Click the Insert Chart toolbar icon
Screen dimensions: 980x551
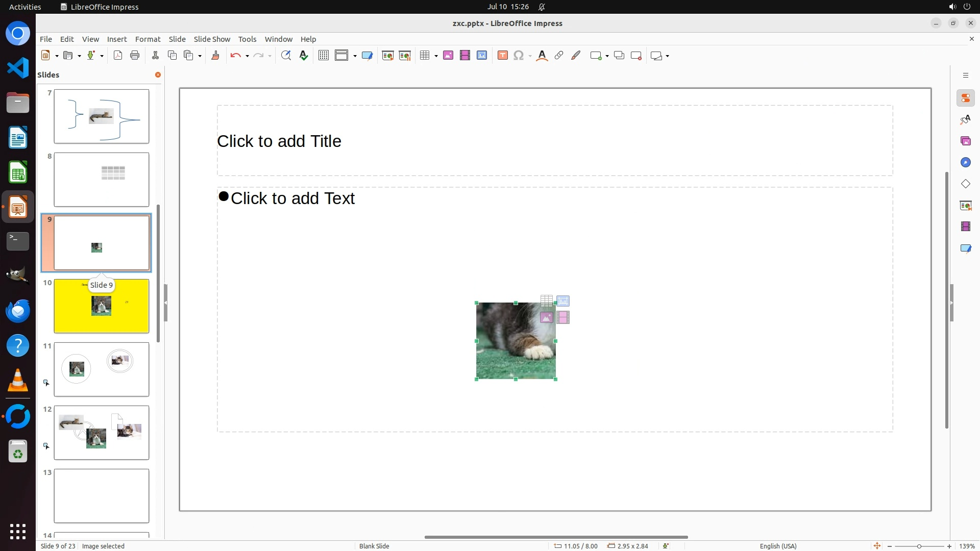(x=482, y=56)
